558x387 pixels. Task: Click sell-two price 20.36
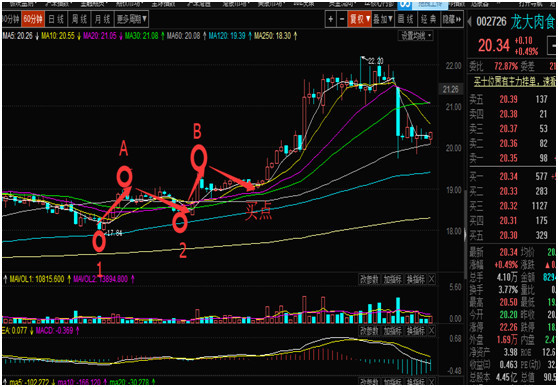point(509,143)
